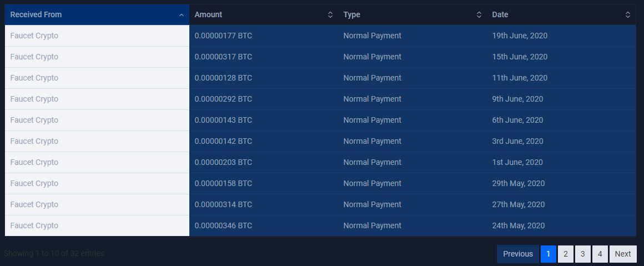
Task: Select date 29th May, 2020
Action: click(519, 183)
